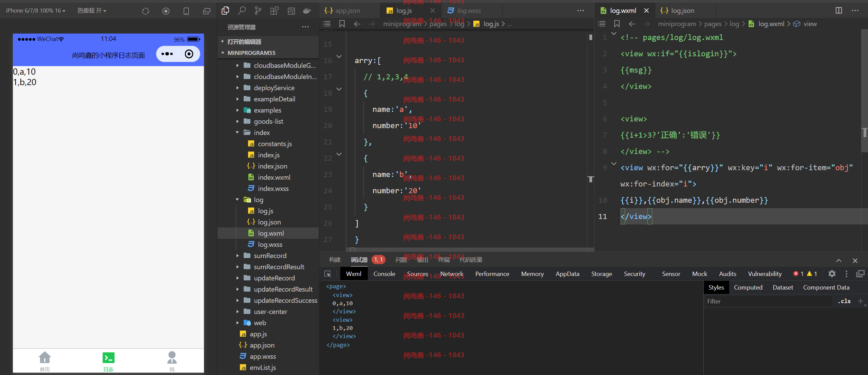The height and width of the screenshot is (375, 868).
Task: Click the pages breadcrumb in log.wxml path
Action: (x=713, y=24)
